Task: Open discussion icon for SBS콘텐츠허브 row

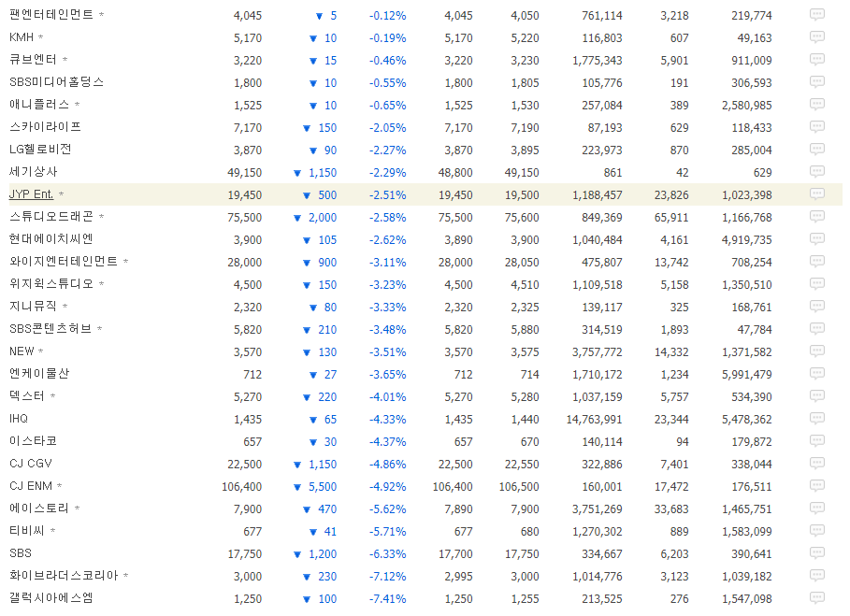Action: [x=817, y=329]
